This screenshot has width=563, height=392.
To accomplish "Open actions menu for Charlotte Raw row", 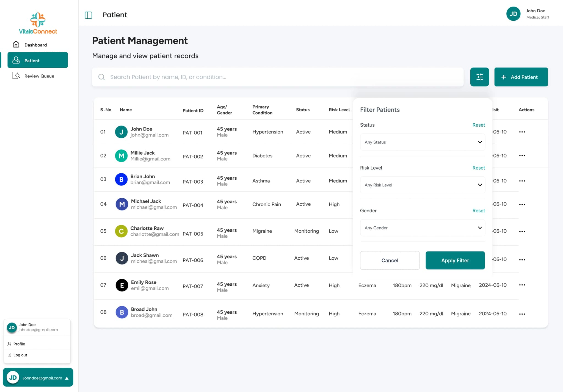I will click(522, 231).
